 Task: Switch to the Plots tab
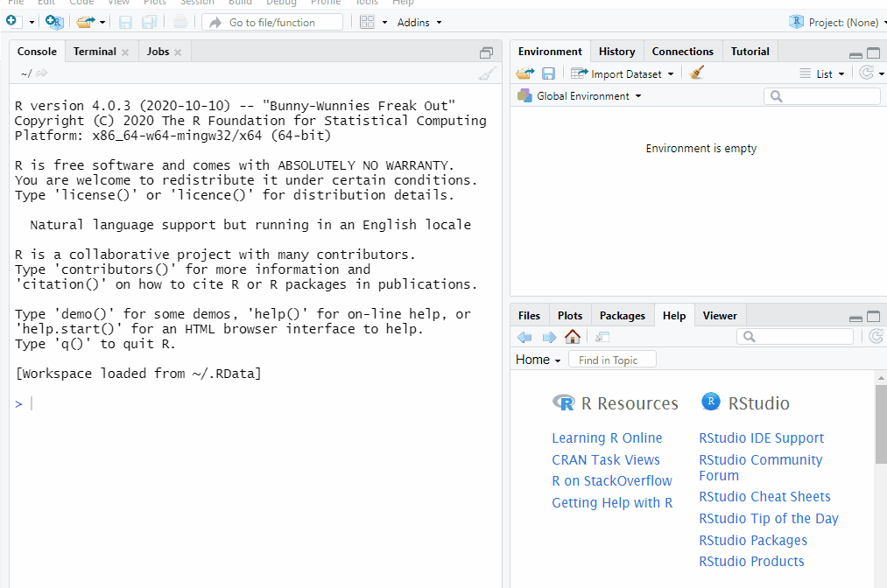coord(570,316)
